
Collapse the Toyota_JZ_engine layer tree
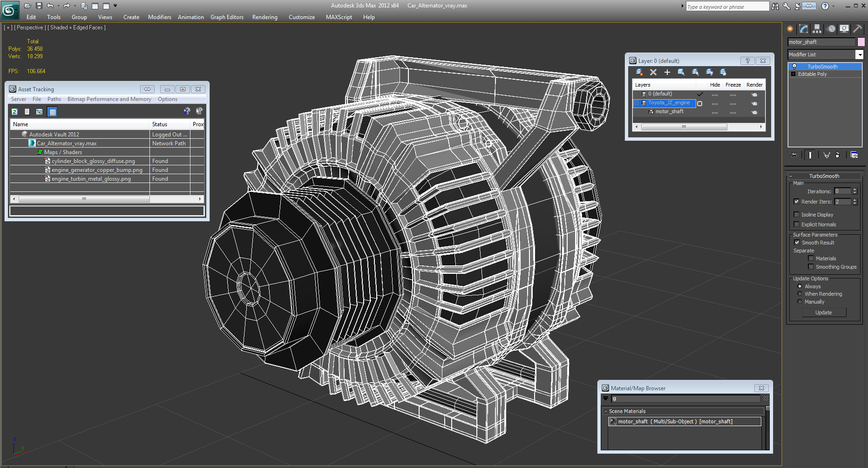pyautogui.click(x=637, y=103)
